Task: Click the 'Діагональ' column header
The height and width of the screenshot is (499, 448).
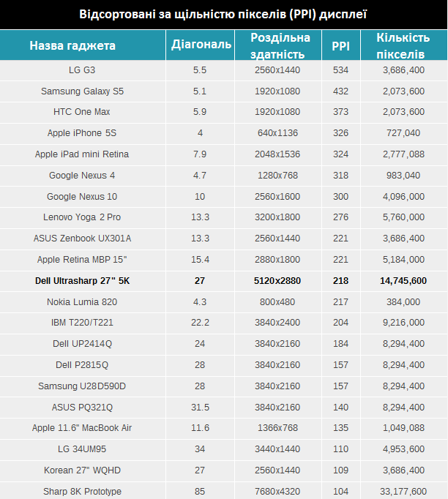Action: coord(201,45)
